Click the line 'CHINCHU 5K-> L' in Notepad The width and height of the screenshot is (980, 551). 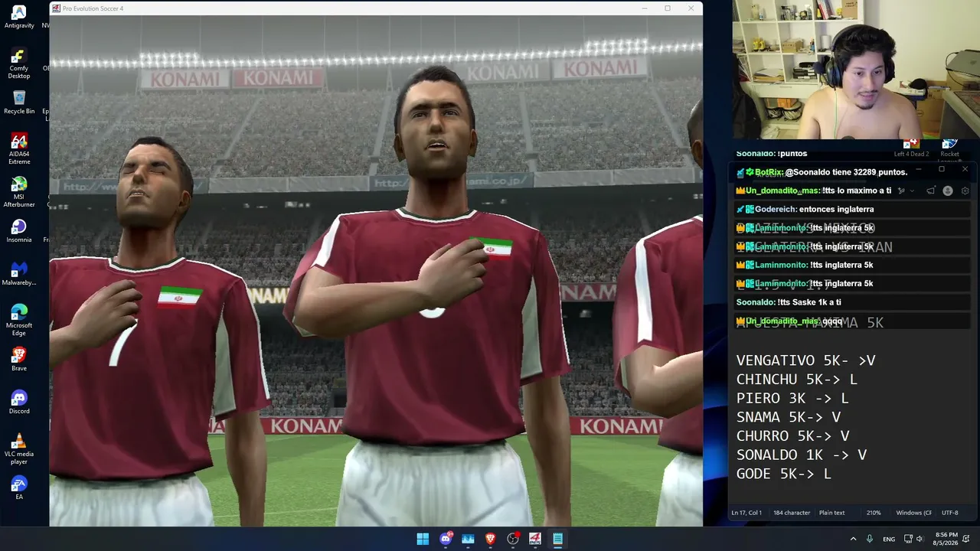(x=796, y=380)
